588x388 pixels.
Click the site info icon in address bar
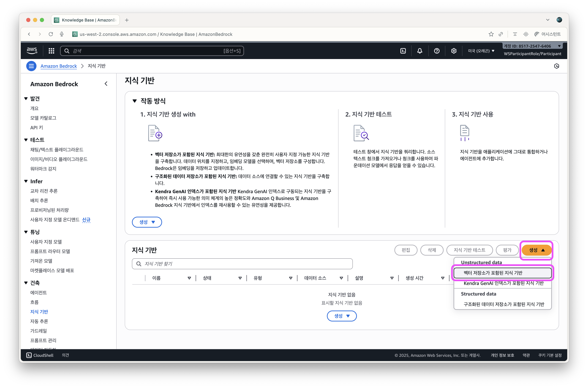click(75, 34)
